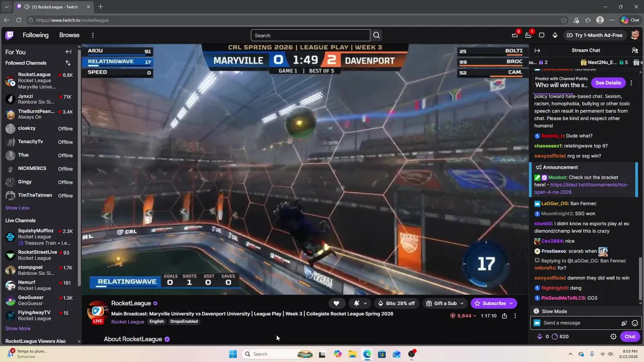Open TheBurntPeanut channel in sidebar
The width and height of the screenshot is (644, 362).
[39, 114]
